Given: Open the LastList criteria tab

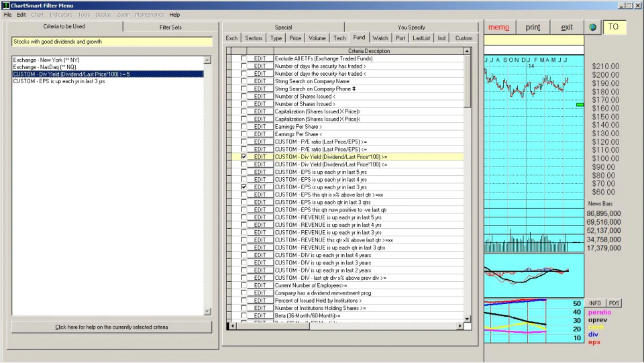Looking at the screenshot, I should [421, 38].
